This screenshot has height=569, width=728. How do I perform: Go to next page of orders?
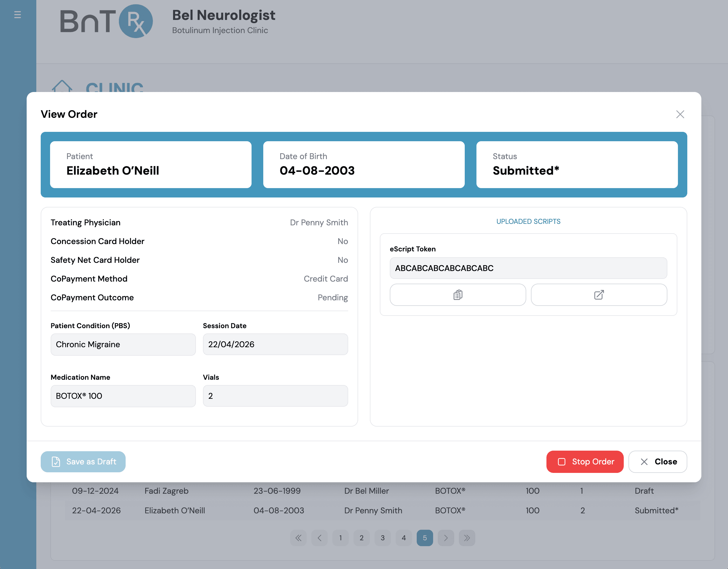[446, 538]
